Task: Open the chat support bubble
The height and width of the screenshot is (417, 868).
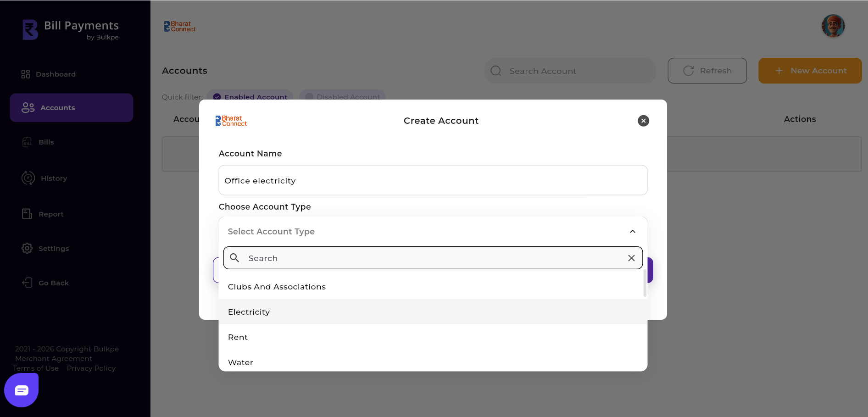Action: coord(22,390)
